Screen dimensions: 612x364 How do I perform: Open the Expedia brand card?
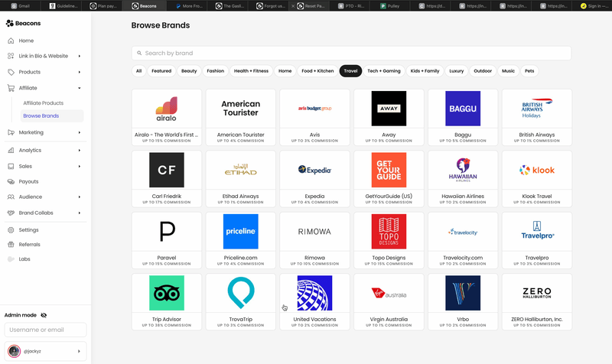(x=314, y=179)
